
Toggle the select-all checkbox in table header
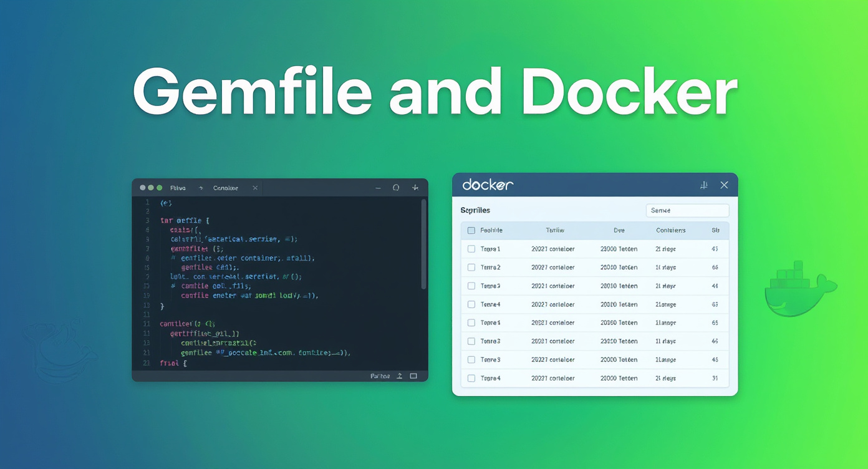point(471,231)
